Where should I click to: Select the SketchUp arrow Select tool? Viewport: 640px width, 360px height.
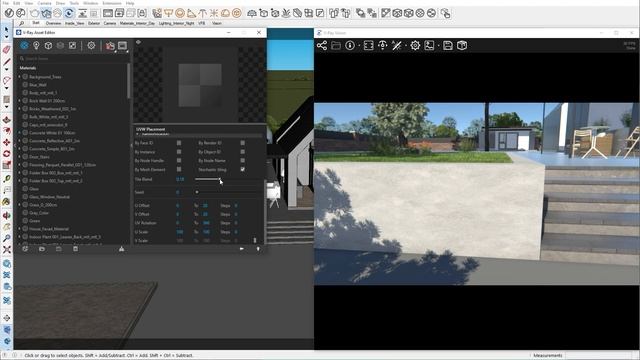[7, 30]
